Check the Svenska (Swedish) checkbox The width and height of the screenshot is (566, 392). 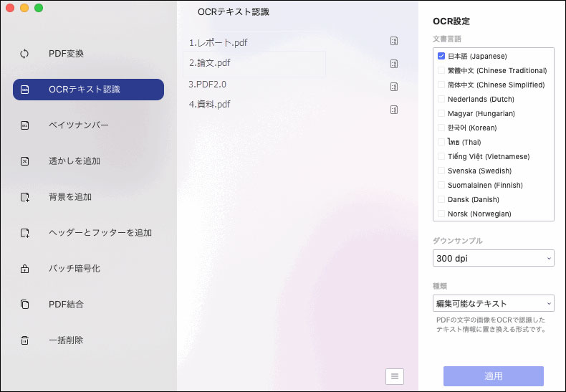pyautogui.click(x=441, y=171)
